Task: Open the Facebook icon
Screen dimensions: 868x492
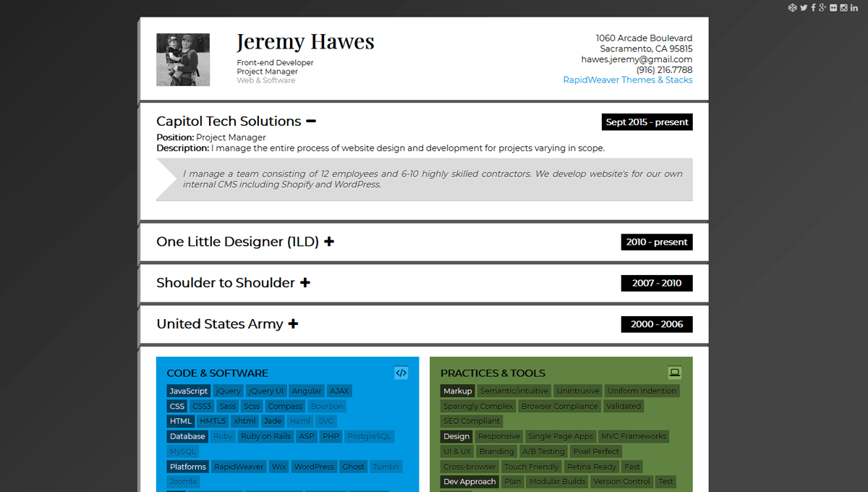Action: coord(813,7)
